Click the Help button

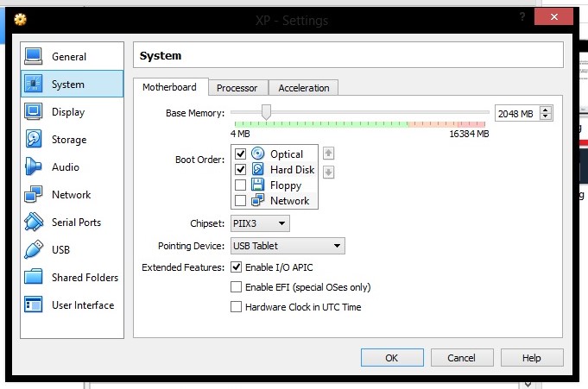pyautogui.click(x=532, y=358)
